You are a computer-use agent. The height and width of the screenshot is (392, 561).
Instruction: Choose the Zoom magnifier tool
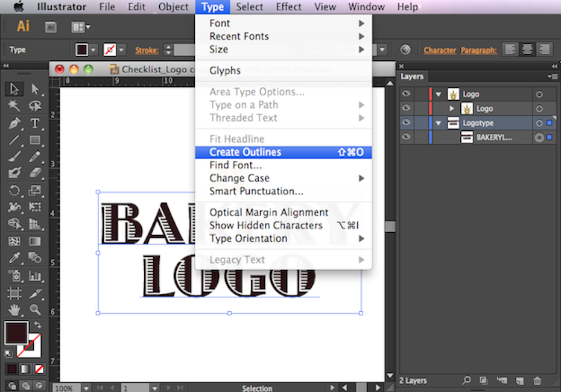(x=35, y=309)
